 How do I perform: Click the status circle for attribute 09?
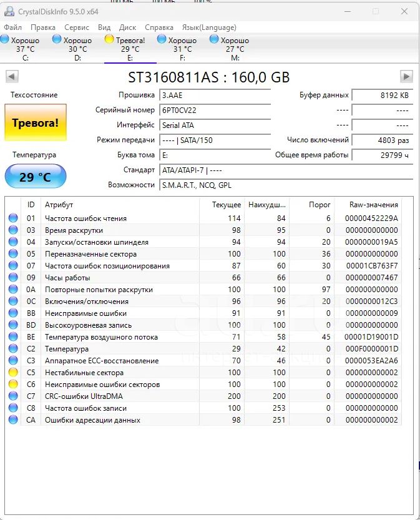[13, 278]
